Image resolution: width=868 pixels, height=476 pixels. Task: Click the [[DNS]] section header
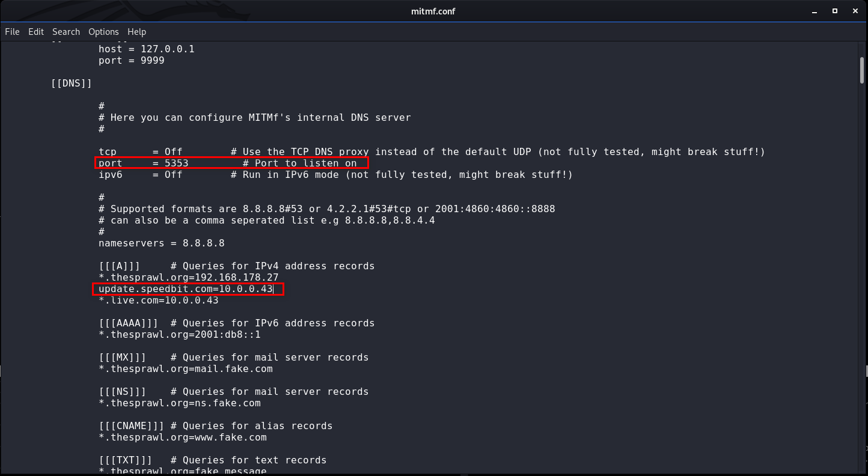click(x=72, y=84)
